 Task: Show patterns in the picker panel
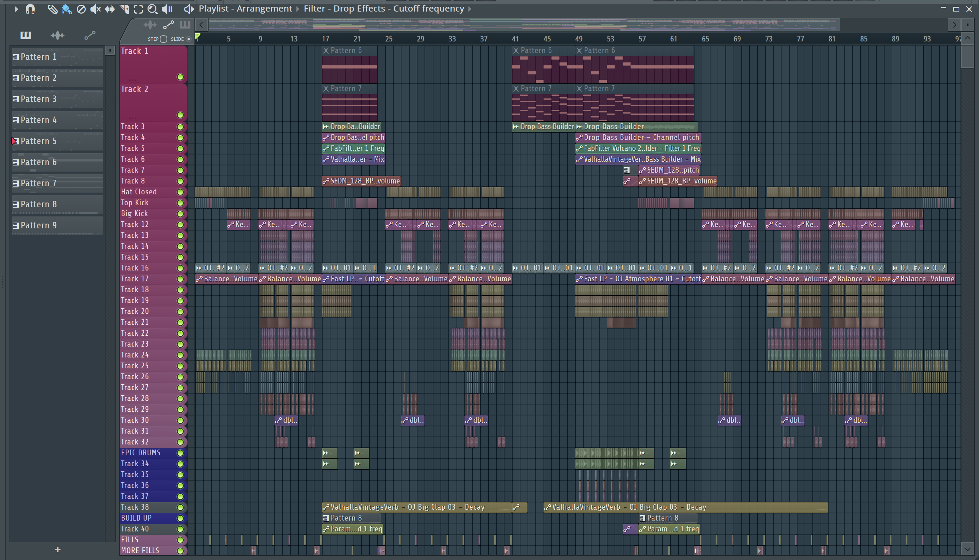25,35
